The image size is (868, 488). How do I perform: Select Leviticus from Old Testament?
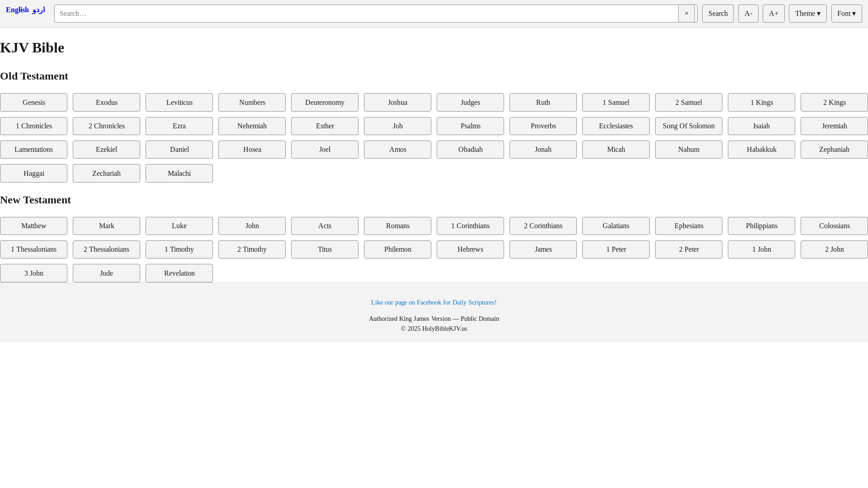(x=179, y=103)
